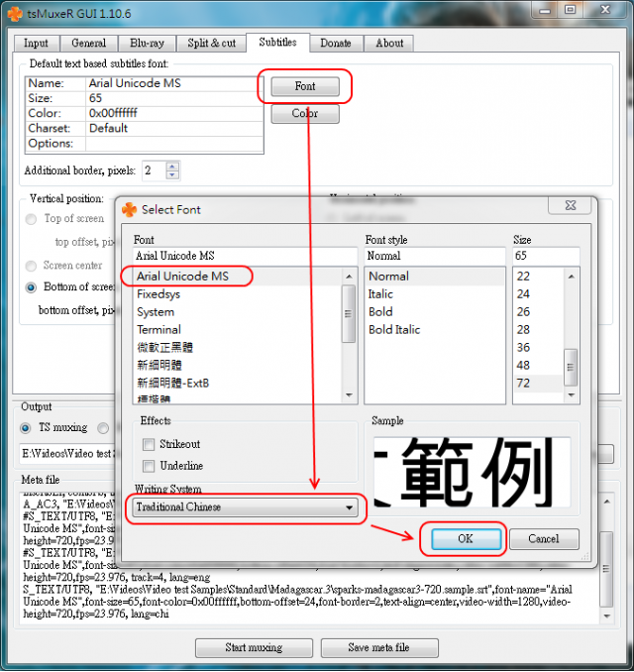The width and height of the screenshot is (634, 672).
Task: Minimize the tsMuxeR GUI window
Action: coord(545,10)
